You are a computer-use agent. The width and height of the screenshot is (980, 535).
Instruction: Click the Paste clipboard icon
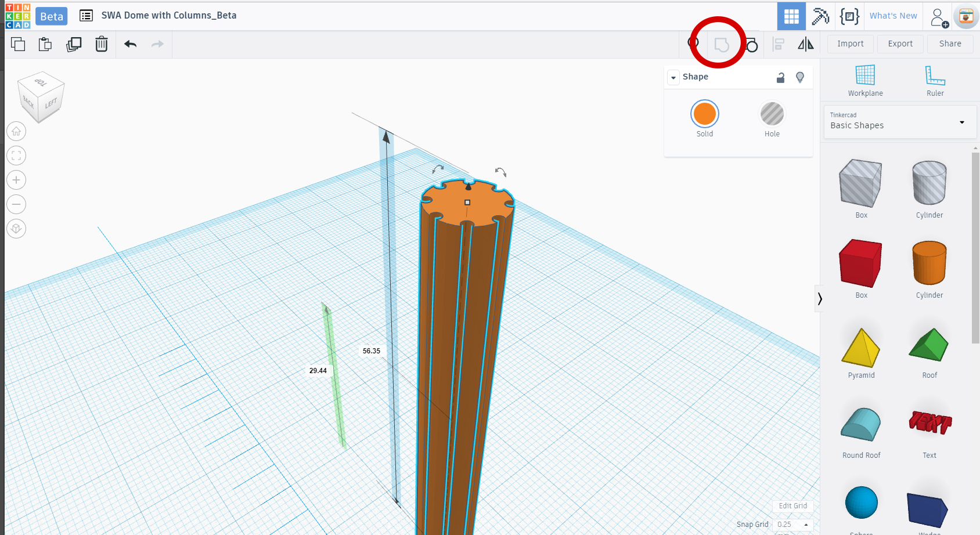pos(45,44)
